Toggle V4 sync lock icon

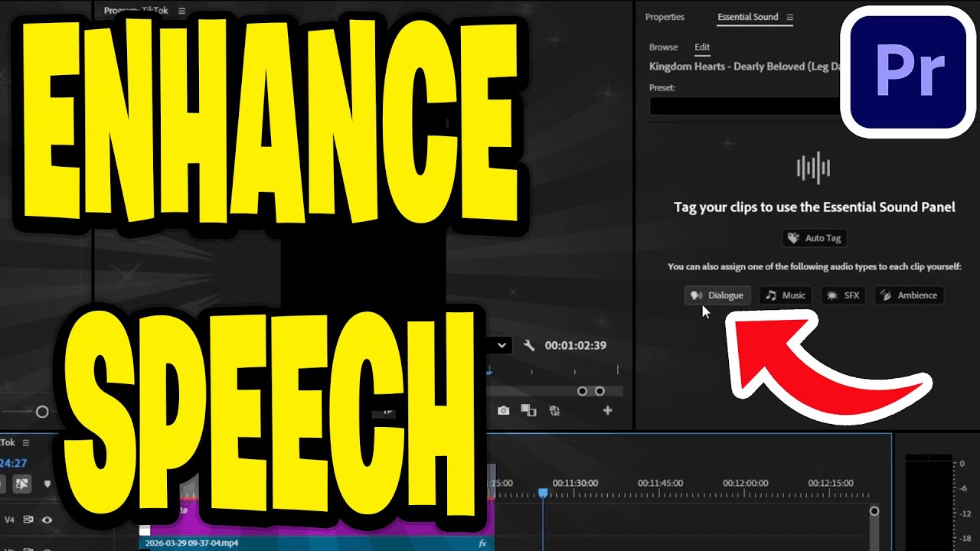28,520
